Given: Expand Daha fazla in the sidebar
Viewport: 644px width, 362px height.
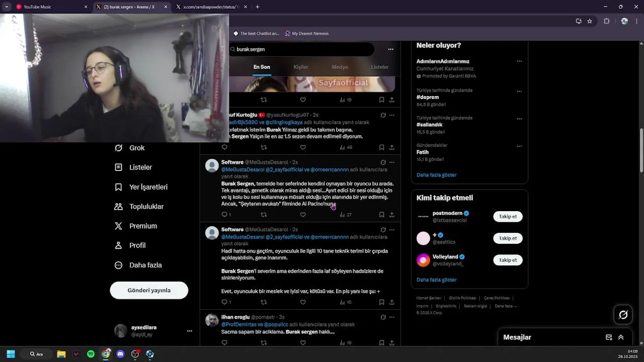Looking at the screenshot, I should tap(138, 265).
